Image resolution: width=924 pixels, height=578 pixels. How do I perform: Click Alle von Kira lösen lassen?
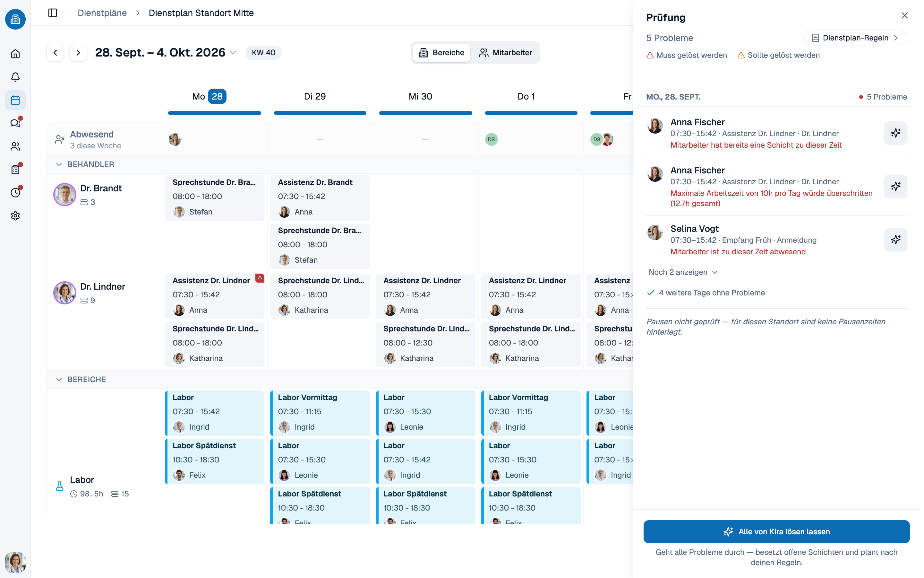(x=776, y=531)
